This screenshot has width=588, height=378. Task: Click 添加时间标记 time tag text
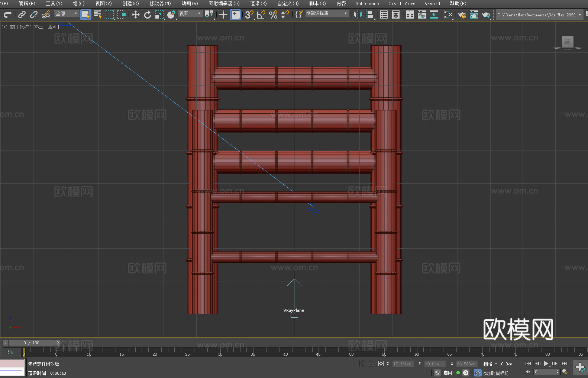(x=496, y=373)
